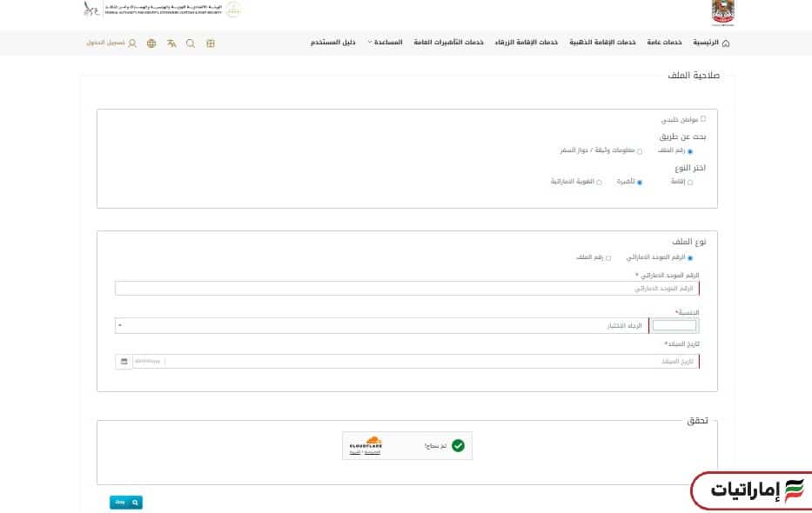
Task: Open خدمات الإقامة الذهبية menu item
Action: 602,43
